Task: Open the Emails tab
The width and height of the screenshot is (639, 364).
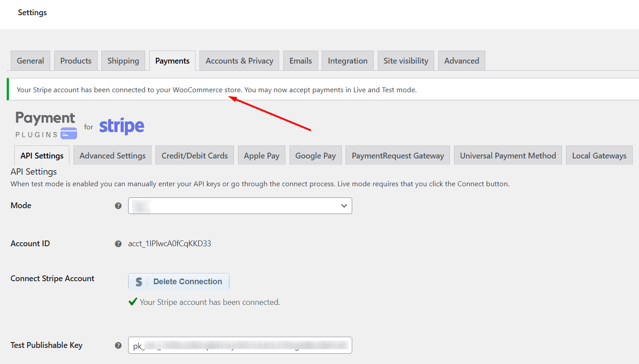Action: pos(301,60)
